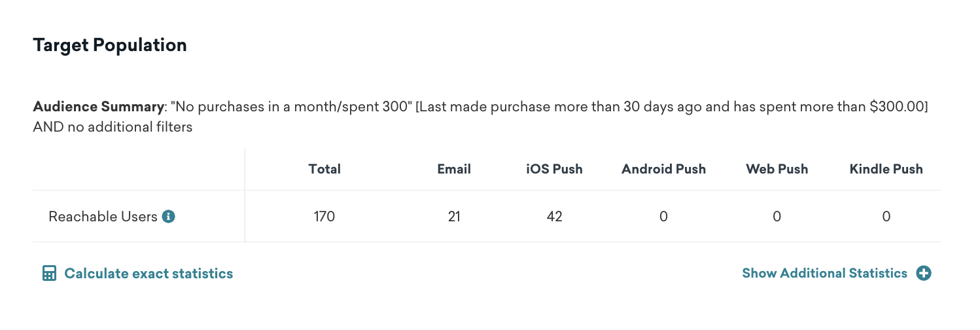Click the Audience Summary label
980x330 pixels.
click(x=97, y=106)
